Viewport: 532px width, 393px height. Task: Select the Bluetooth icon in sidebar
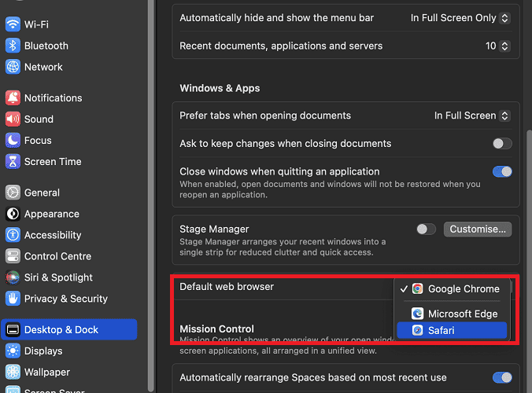13,46
